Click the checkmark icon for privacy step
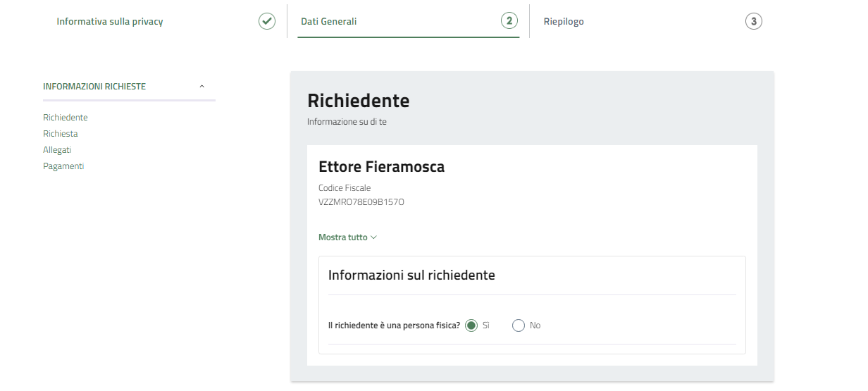Image resolution: width=868 pixels, height=391 pixels. coord(267,21)
